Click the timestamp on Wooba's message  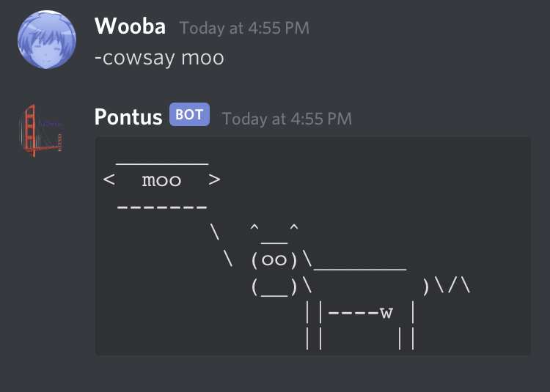pos(244,28)
